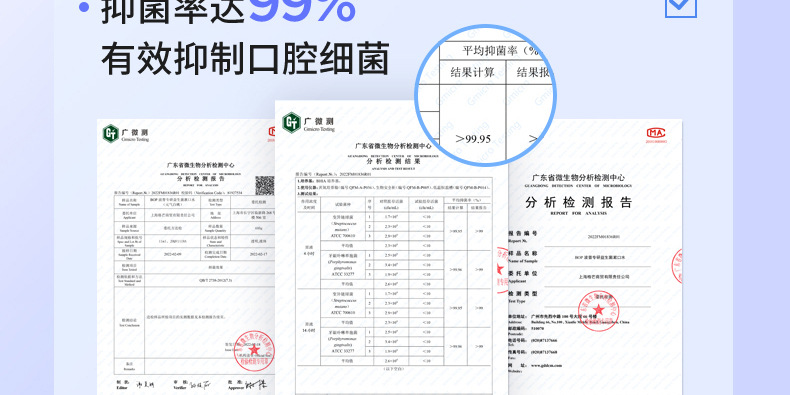Click the www.gddcm.com website address
This screenshot has width=790, height=395.
click(x=546, y=365)
